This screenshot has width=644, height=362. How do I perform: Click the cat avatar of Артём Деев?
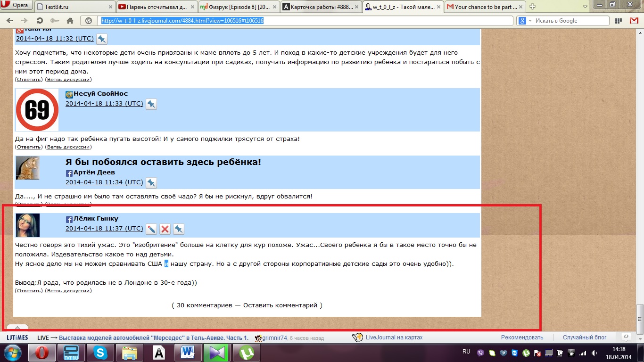coord(28,168)
